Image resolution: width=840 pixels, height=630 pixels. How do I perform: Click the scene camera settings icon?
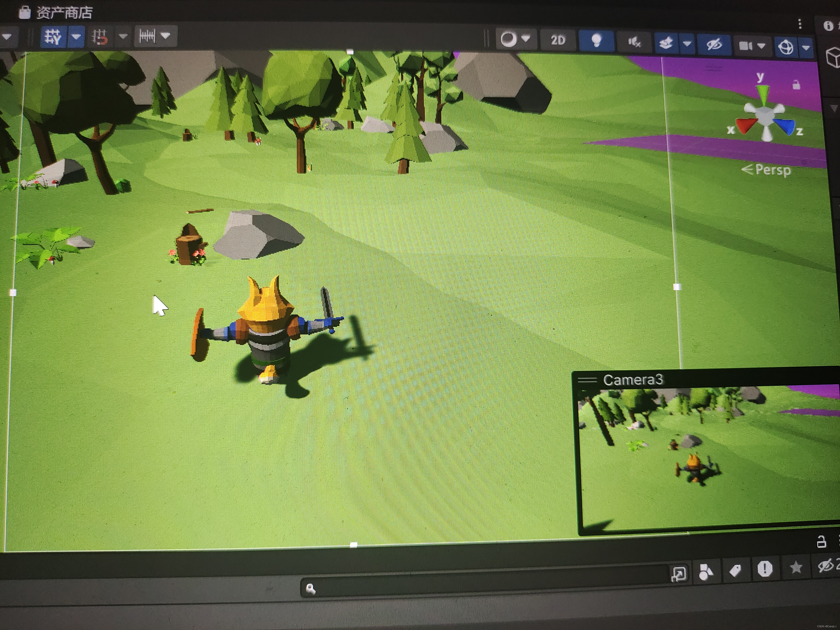point(746,46)
